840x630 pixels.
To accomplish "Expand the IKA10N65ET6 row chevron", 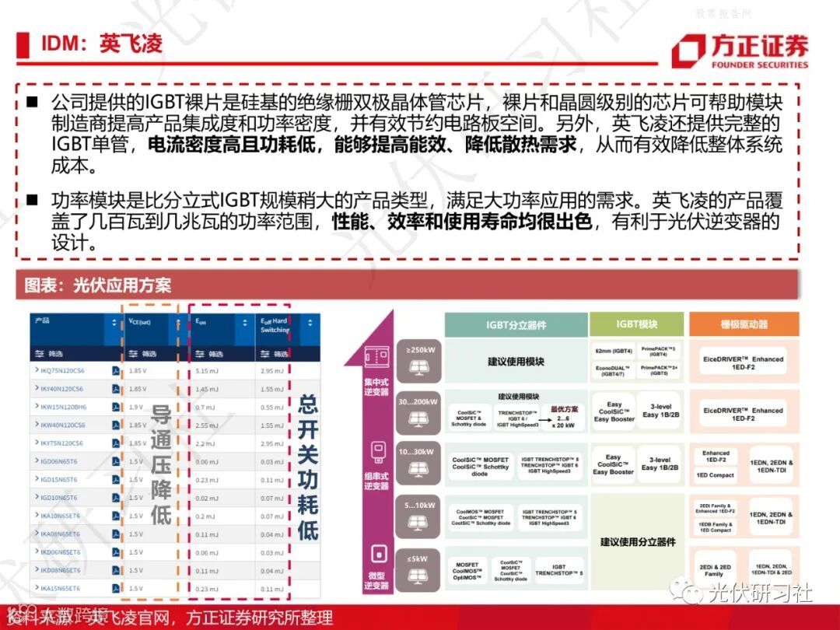I will point(37,516).
